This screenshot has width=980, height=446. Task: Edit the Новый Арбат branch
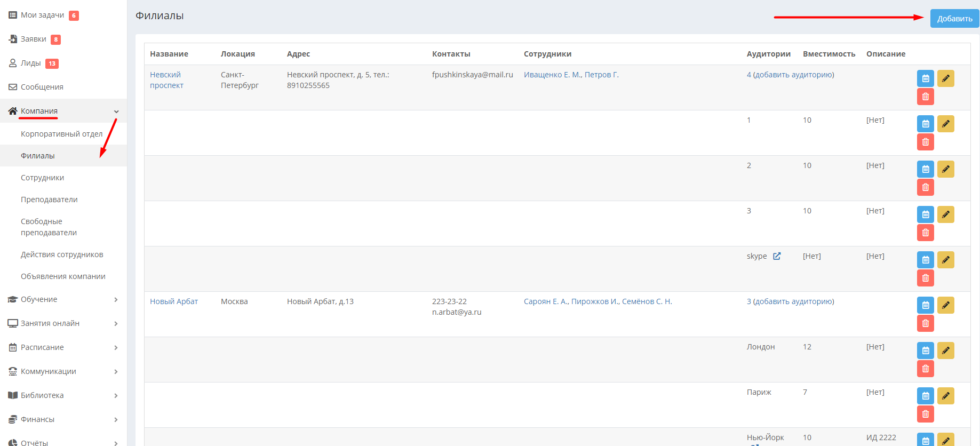point(946,305)
